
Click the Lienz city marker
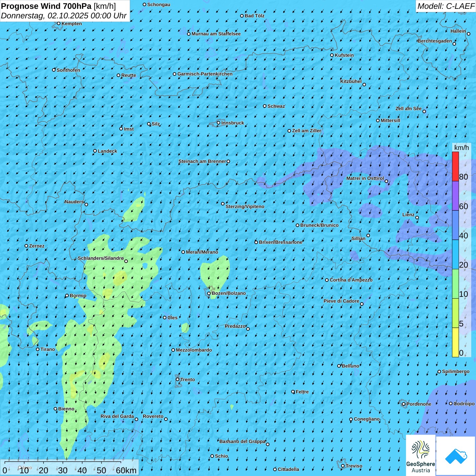click(x=417, y=218)
